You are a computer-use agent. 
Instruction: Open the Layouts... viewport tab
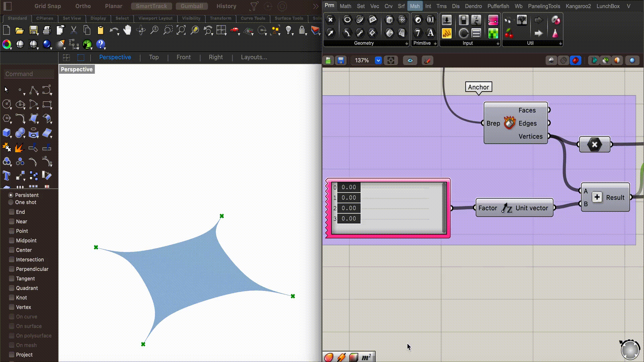[254, 57]
